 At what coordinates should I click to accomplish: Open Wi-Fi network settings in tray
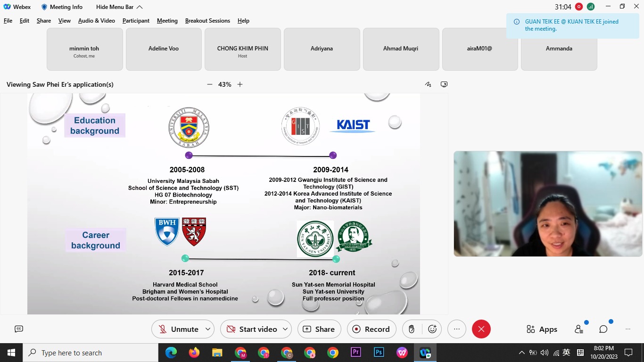[x=556, y=353]
